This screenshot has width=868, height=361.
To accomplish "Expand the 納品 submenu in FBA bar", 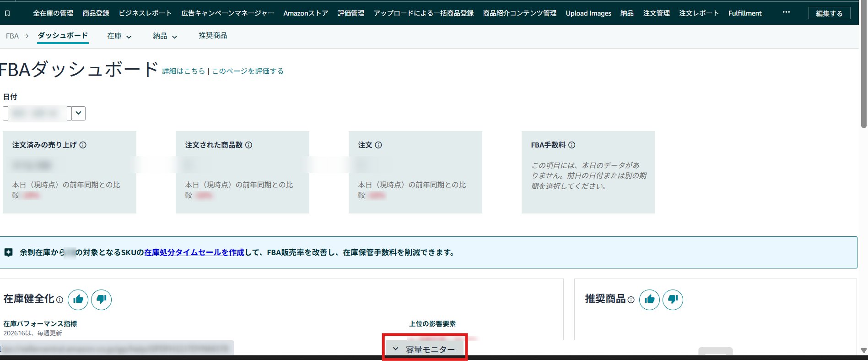I will click(165, 36).
